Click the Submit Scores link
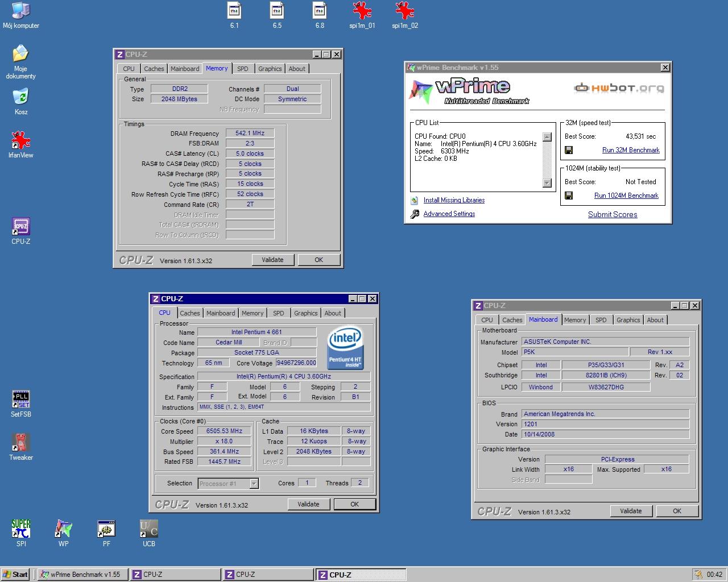This screenshot has width=728, height=582. pos(613,214)
